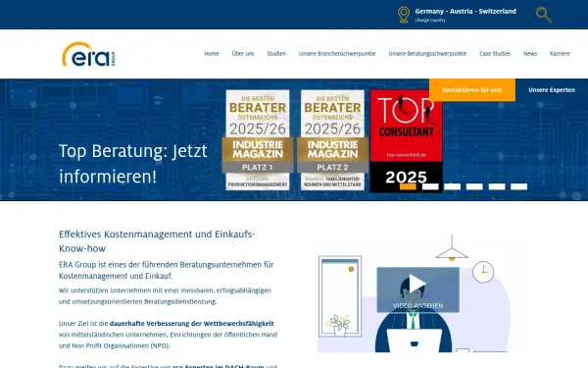Click the 'Video ansehen' label
588x368 pixels.
tap(418, 305)
